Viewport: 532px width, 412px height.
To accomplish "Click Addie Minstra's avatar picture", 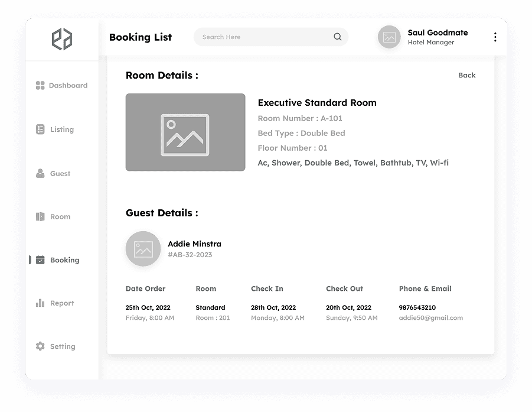I will 143,249.
